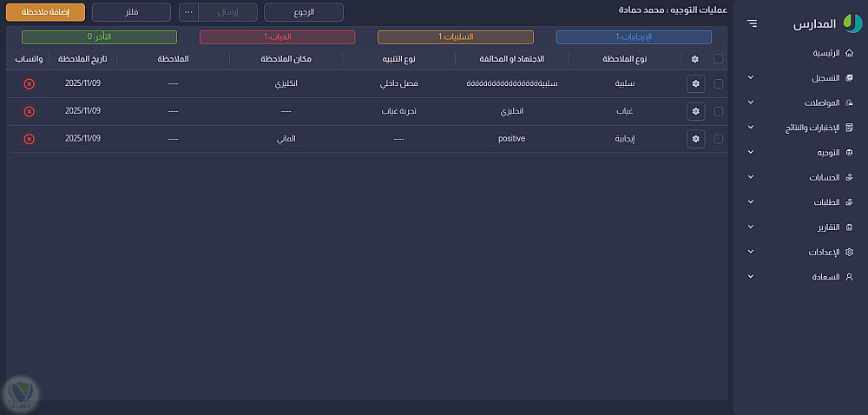Click the red WhatsApp X in the إيجابية row
This screenshot has height=415, width=868.
point(29,139)
